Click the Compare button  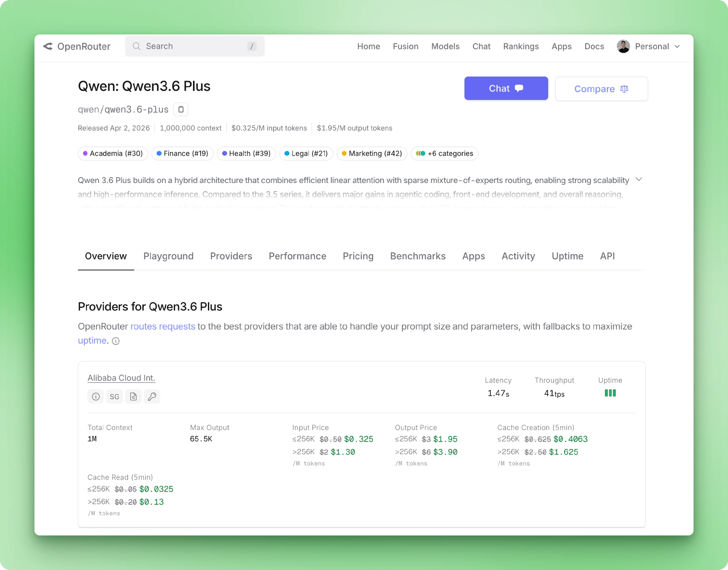(x=601, y=89)
